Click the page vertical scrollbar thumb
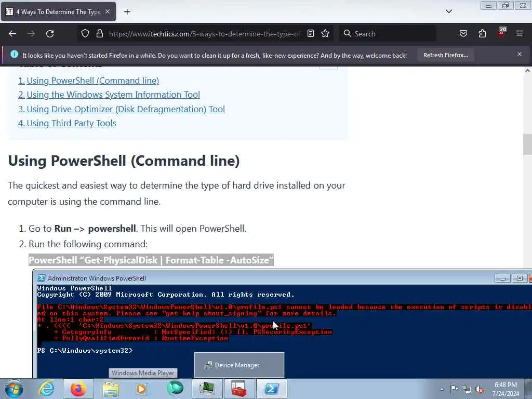Viewport: 532px width, 399px height. coord(527,144)
